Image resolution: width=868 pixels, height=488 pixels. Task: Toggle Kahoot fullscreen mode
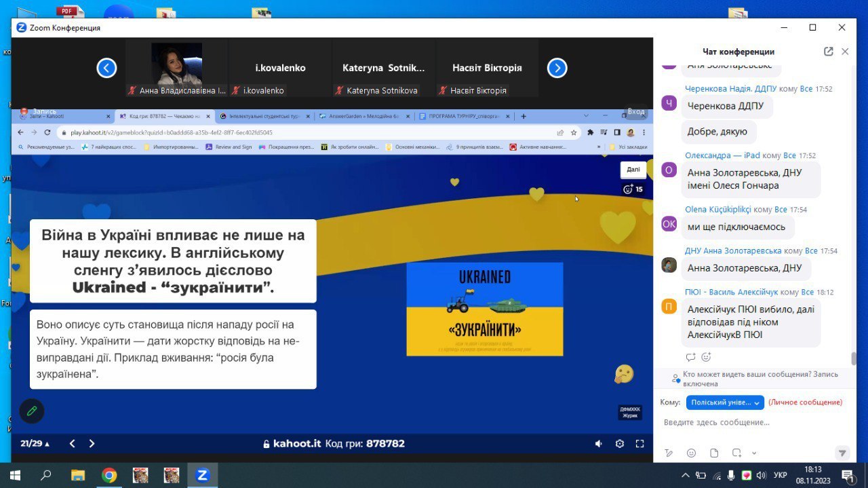tap(639, 444)
